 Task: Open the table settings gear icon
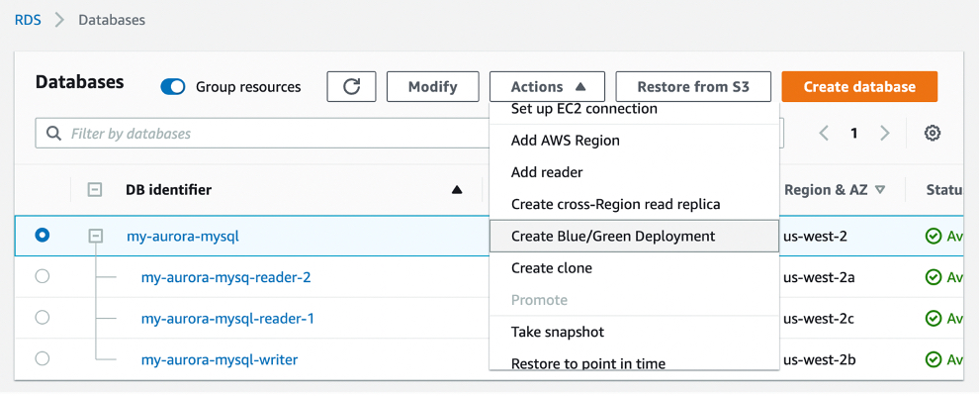(x=933, y=133)
